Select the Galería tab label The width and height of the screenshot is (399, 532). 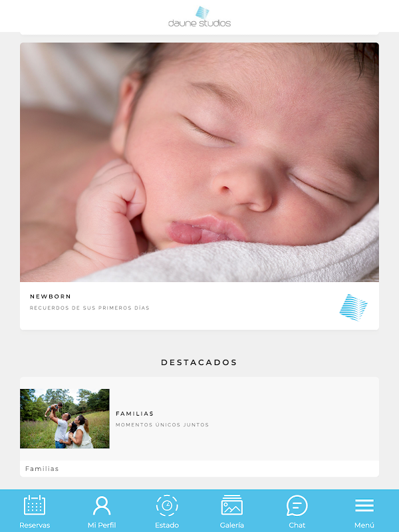click(x=231, y=525)
